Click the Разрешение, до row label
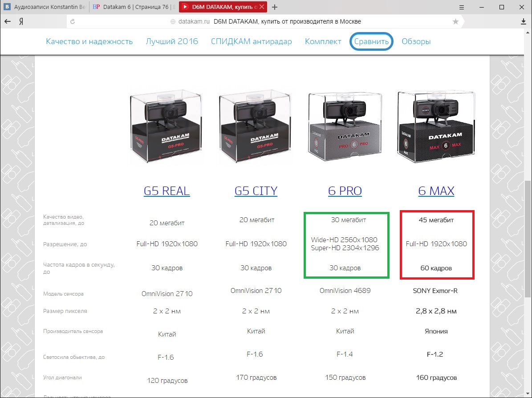532x398 pixels. 65,244
